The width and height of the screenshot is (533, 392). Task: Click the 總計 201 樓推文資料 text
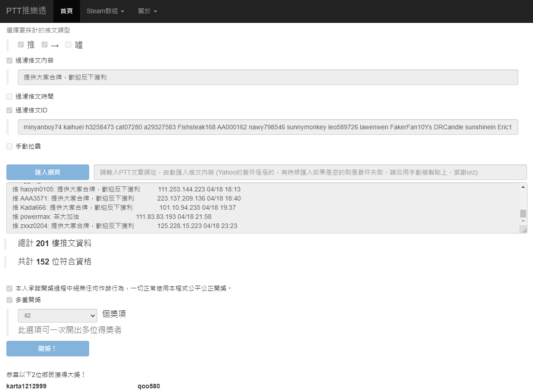(x=54, y=243)
